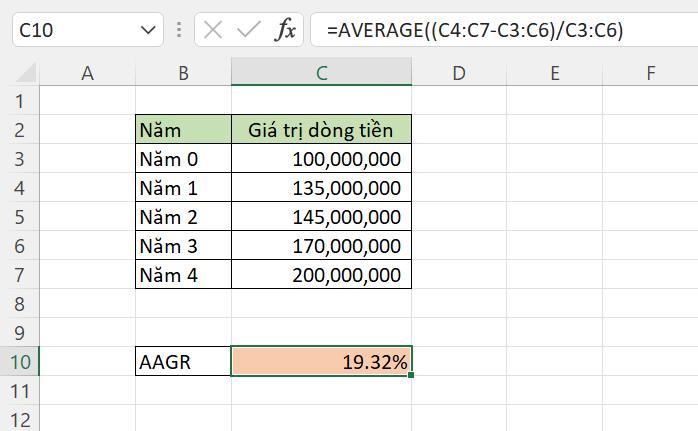Select row 10 header
This screenshot has height=431, width=698.
click(19, 362)
